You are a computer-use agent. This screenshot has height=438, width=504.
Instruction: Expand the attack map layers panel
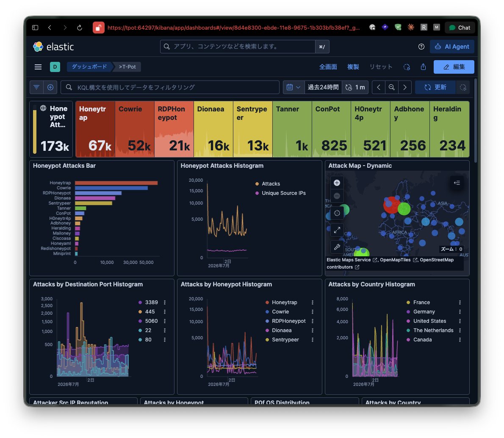pos(457,183)
